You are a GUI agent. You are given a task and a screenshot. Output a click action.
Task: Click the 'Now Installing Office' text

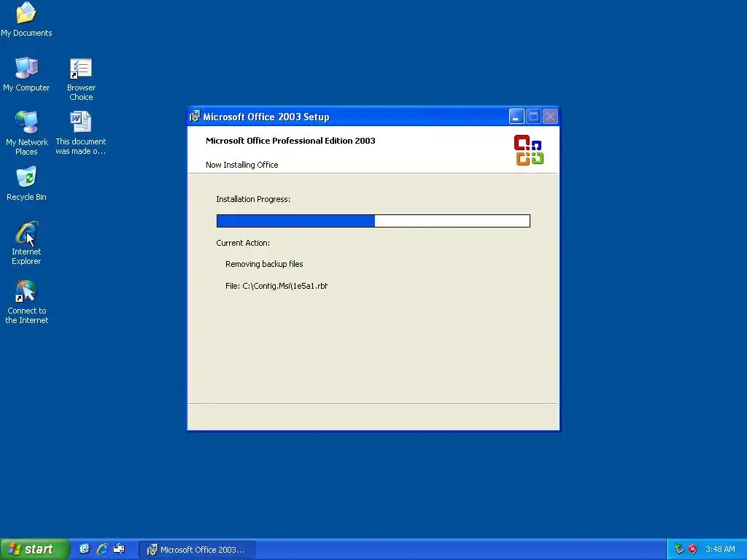point(241,165)
